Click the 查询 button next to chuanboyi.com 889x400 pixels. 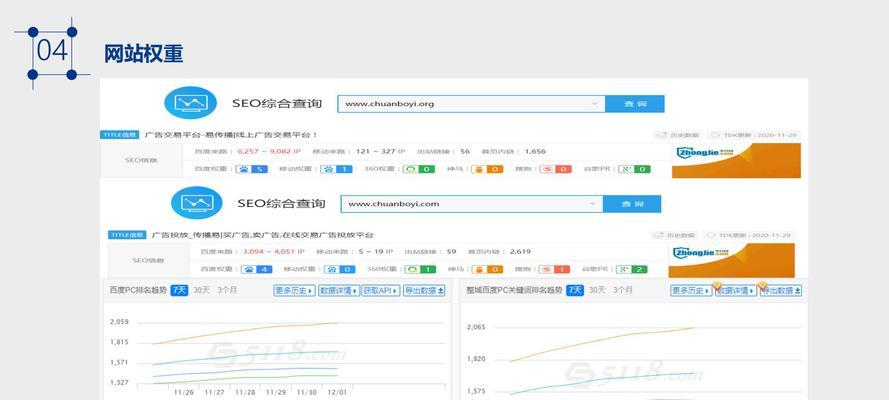(x=632, y=204)
